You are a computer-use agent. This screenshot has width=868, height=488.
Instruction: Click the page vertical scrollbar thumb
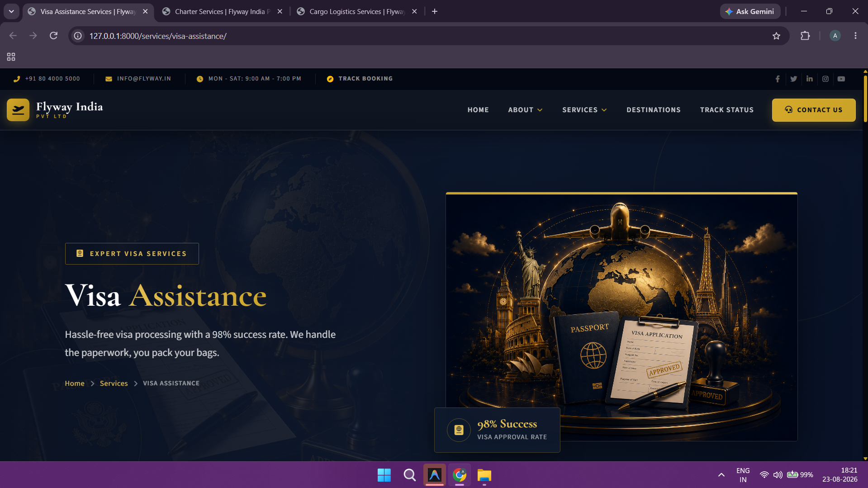pos(865,99)
